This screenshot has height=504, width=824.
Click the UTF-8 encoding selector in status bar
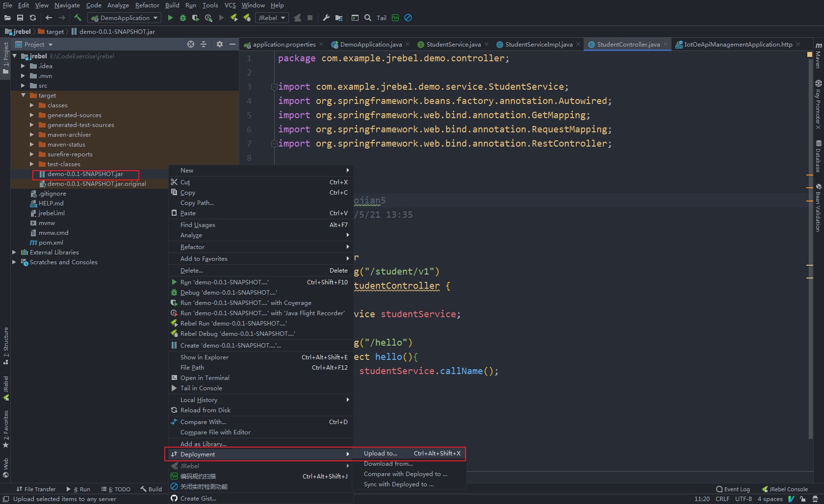[744, 499]
